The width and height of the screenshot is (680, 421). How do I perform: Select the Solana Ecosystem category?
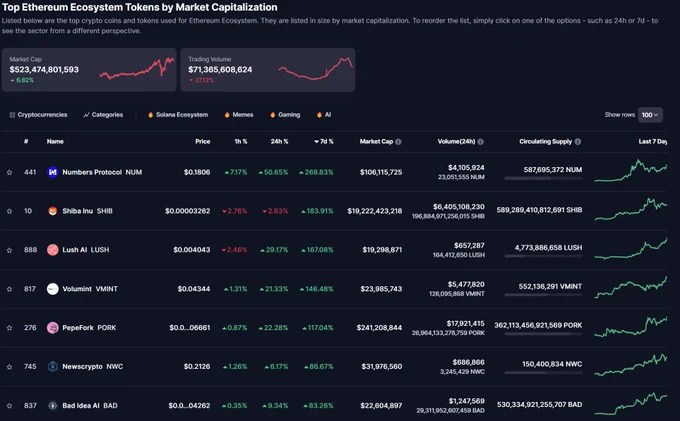click(178, 115)
